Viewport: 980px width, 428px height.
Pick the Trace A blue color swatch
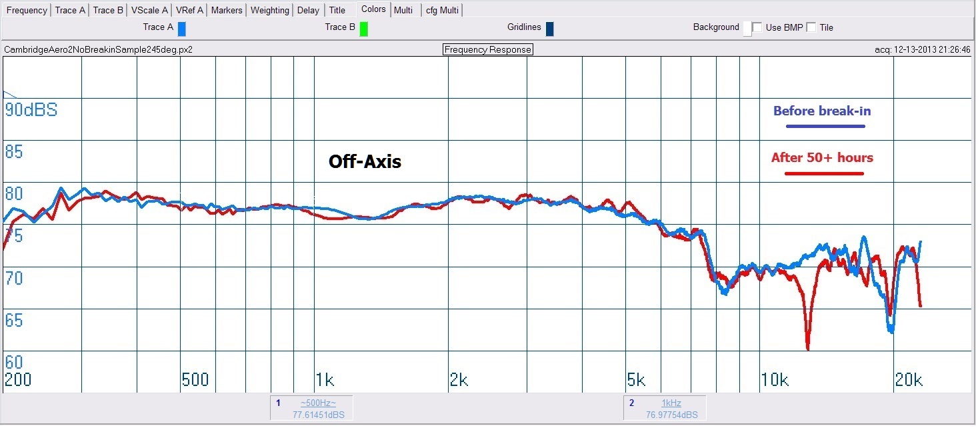181,28
